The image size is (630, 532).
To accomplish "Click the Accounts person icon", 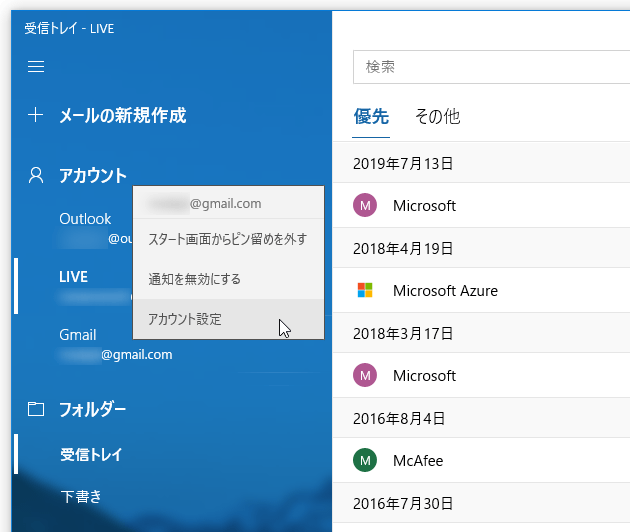I will (36, 176).
